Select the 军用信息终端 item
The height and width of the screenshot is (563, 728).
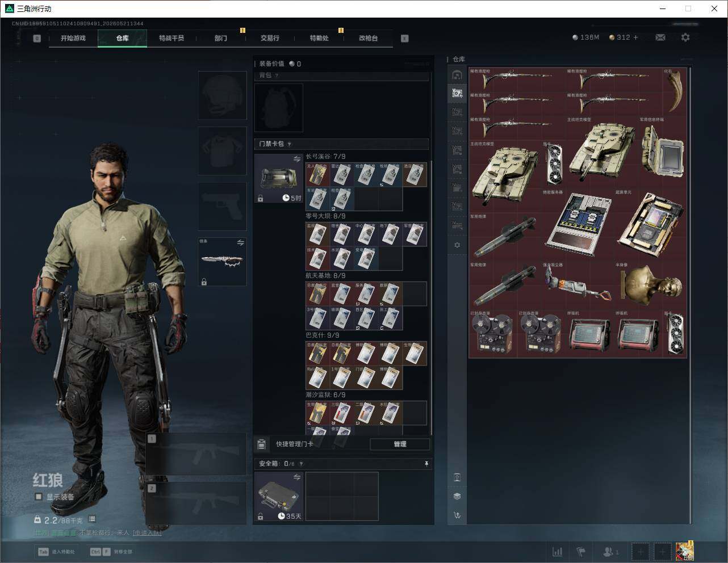coord(663,152)
